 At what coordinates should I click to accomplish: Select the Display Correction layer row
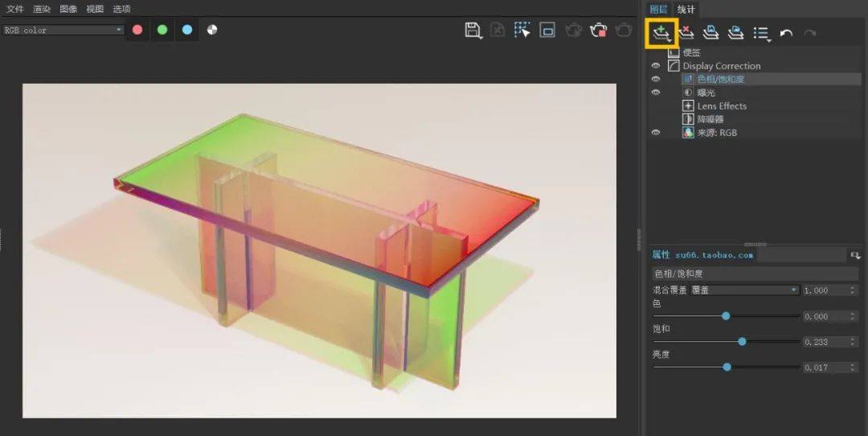(755, 66)
